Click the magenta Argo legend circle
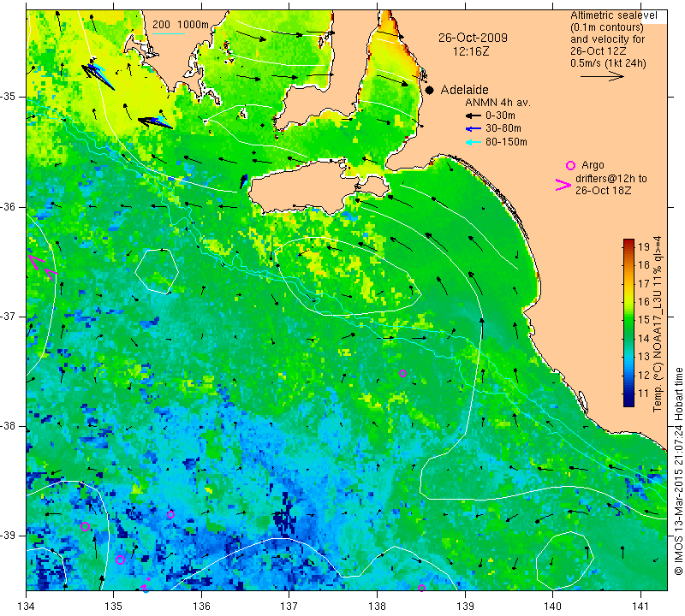This screenshot has height=616, width=685. click(570, 165)
